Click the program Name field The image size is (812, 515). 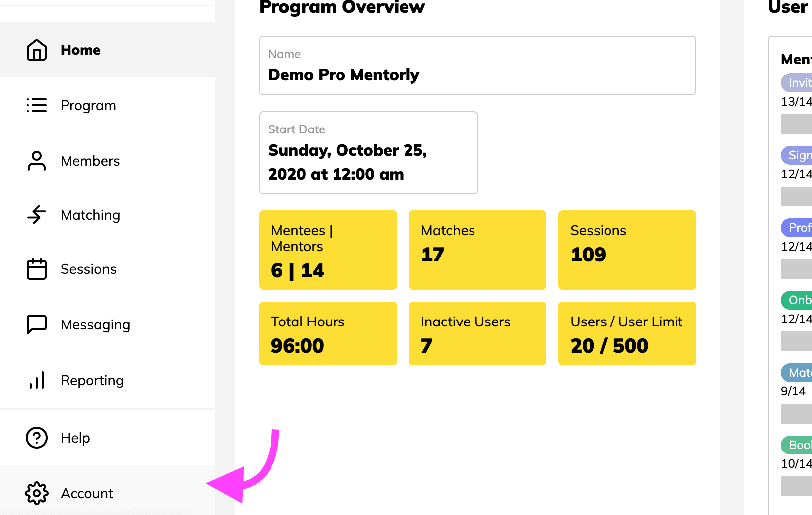tap(477, 65)
